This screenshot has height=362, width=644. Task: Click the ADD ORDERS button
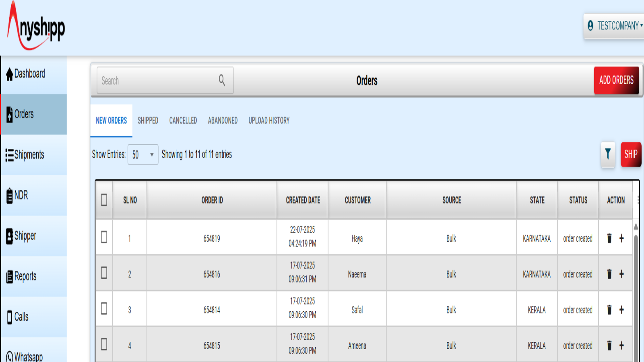(617, 80)
